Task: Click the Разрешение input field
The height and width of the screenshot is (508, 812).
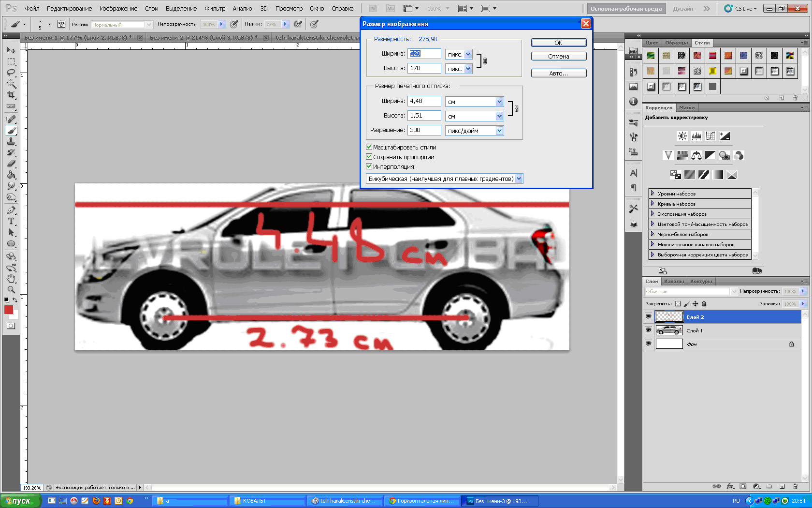Action: tap(424, 130)
